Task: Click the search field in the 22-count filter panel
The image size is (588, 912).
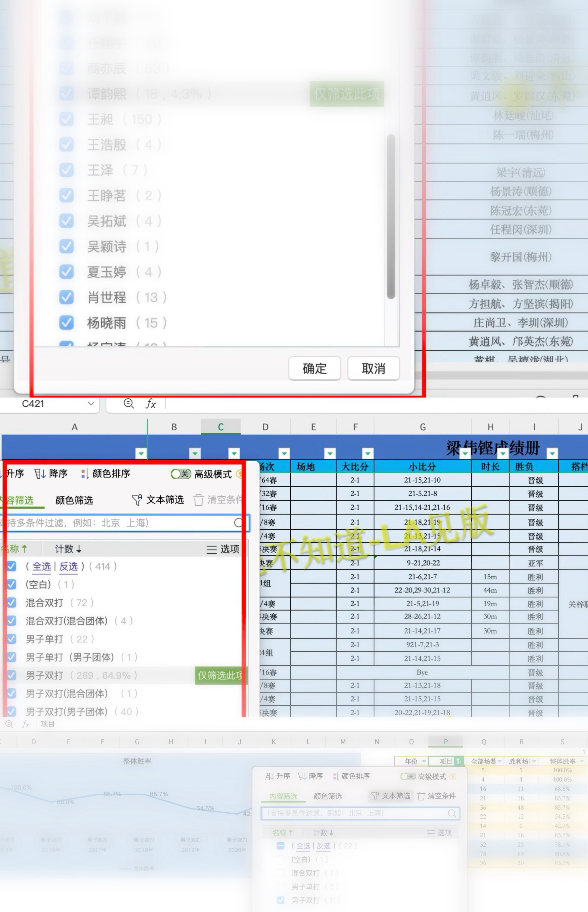Action: click(360, 813)
